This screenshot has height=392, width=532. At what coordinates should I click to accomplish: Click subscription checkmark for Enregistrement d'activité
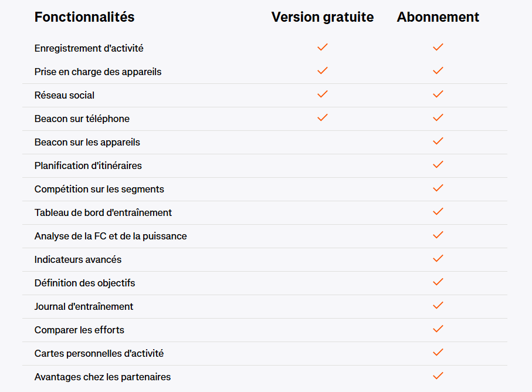tap(438, 48)
